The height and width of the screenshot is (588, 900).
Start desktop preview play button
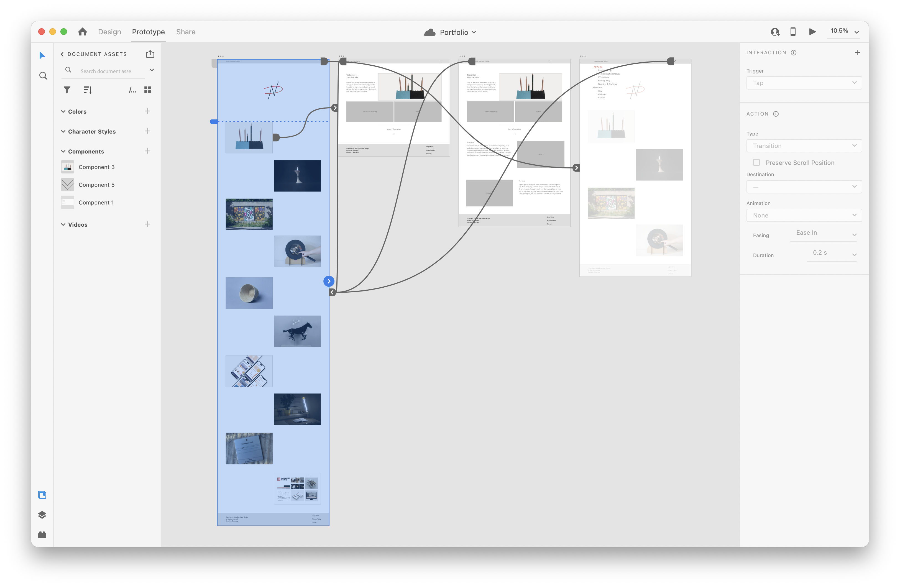(812, 32)
